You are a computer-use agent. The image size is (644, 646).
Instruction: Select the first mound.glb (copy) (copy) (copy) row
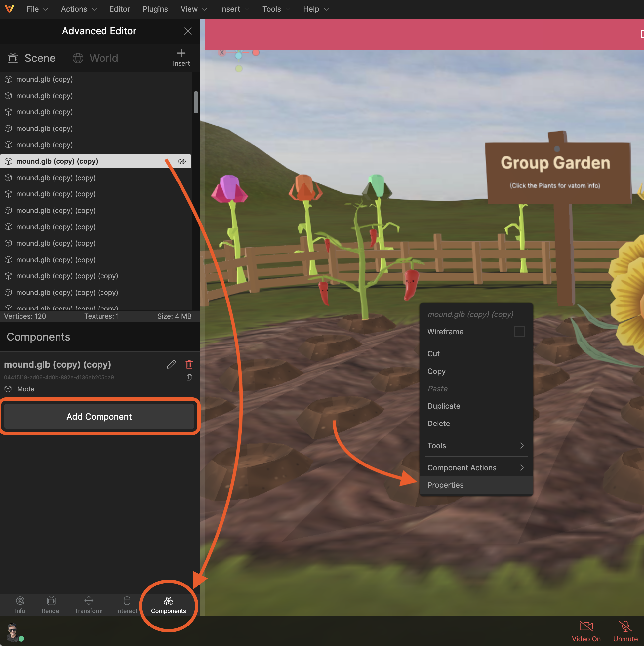tap(96, 276)
